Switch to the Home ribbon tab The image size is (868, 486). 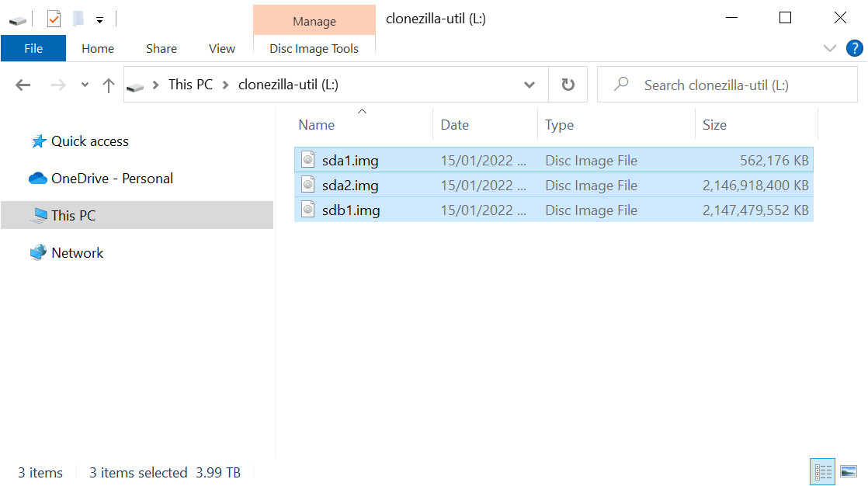98,48
